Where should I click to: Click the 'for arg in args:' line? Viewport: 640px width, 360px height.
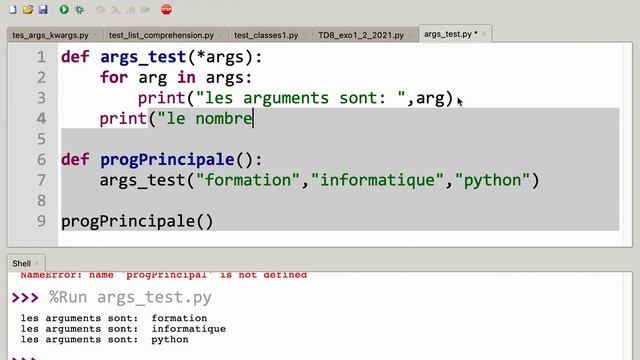(x=176, y=78)
